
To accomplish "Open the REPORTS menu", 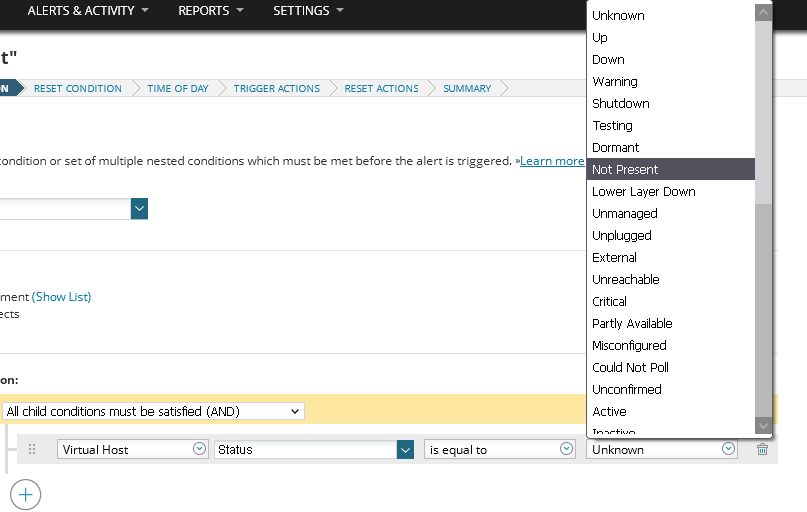I will click(x=210, y=10).
